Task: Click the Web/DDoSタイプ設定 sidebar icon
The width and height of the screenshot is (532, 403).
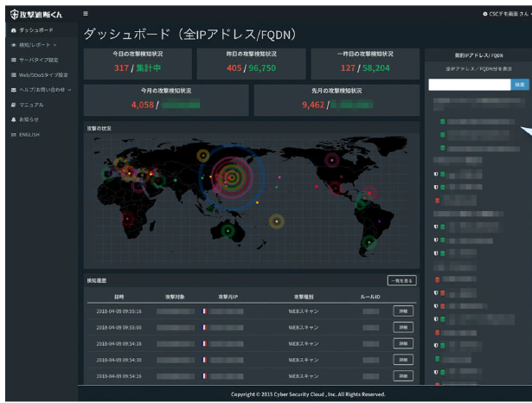Action: pyautogui.click(x=13, y=75)
